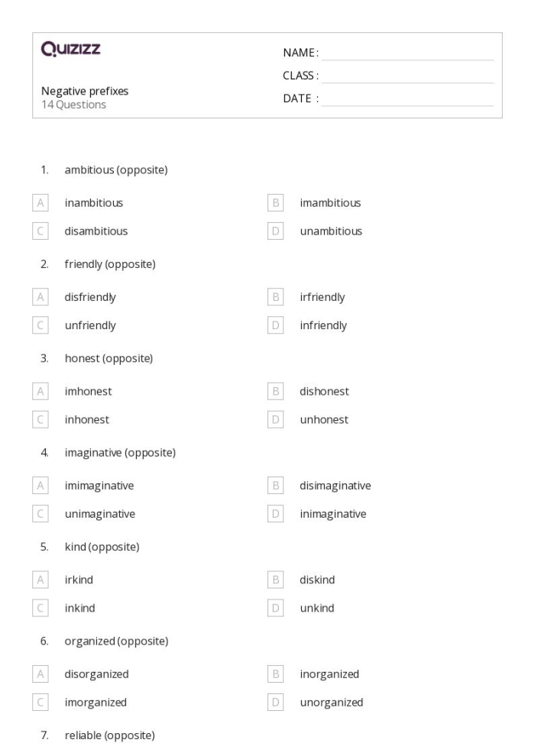Click the NAME input line
The image size is (535, 756).
(x=407, y=54)
